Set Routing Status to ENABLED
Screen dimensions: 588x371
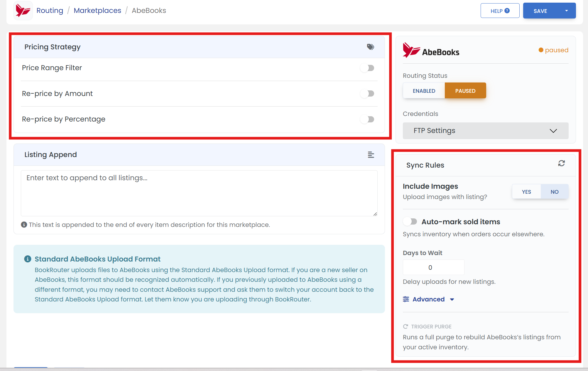(x=424, y=91)
